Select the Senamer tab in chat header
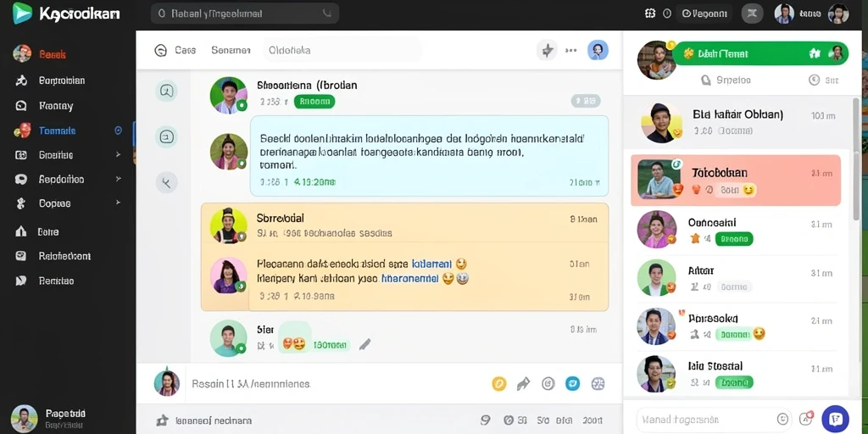 pyautogui.click(x=231, y=50)
